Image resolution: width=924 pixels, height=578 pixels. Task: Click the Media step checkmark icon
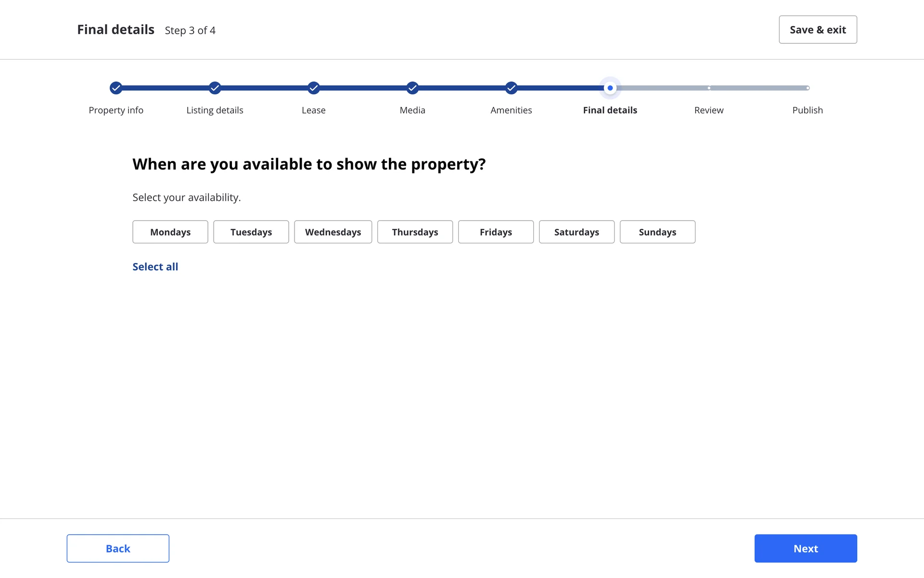click(412, 88)
